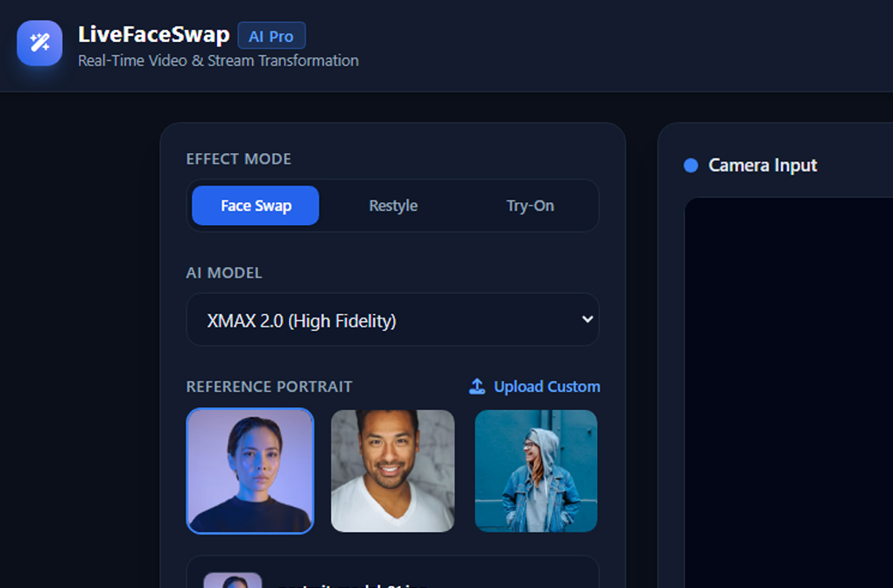Choose the hooded denim jacket portrait
Screen dimensions: 893x588
click(536, 471)
